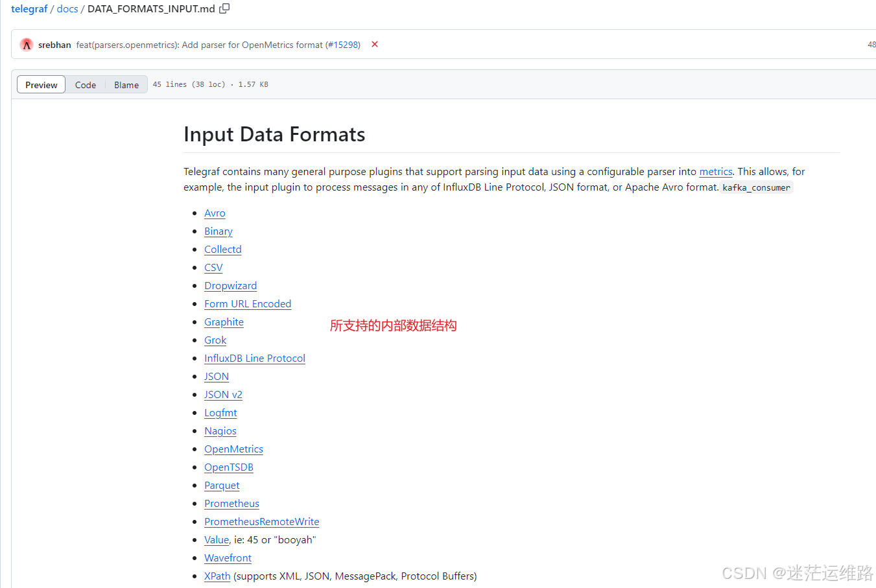Screen dimensions: 876x588
Task: Open the telegraf repository breadcrumb
Action: 29,8
